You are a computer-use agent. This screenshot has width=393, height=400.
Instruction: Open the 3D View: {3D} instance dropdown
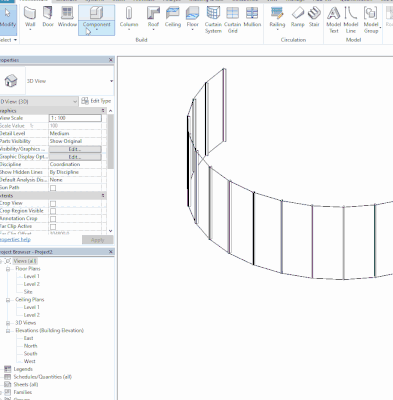click(x=75, y=101)
